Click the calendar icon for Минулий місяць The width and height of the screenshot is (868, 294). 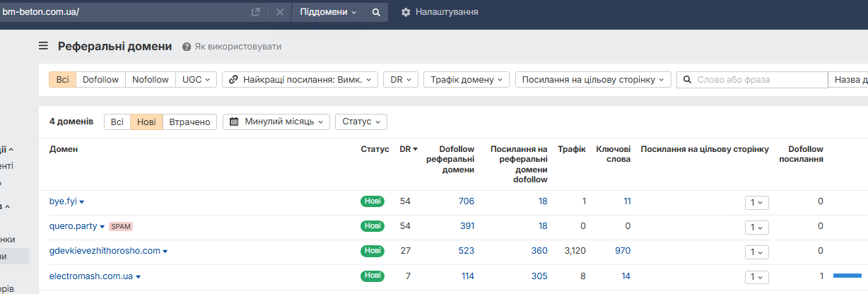233,122
